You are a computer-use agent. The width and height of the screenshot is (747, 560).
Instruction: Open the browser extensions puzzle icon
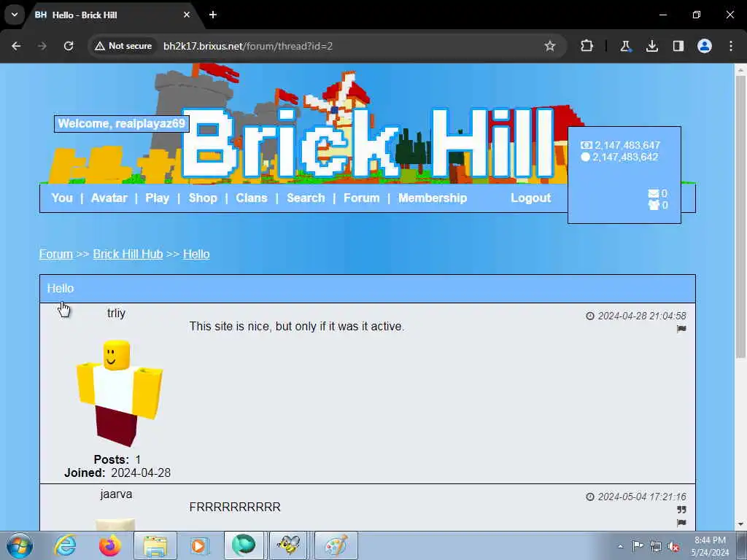tap(587, 46)
